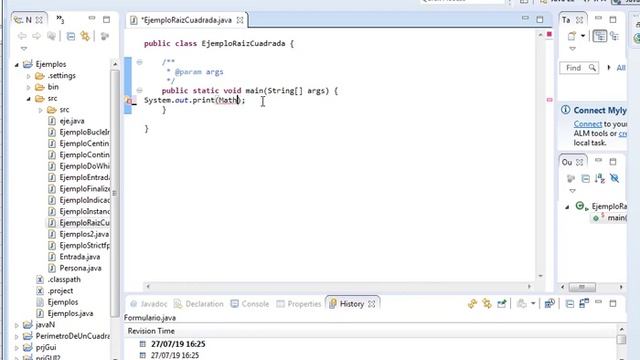Select first 27/07/19 16:25 revision
The image size is (640, 360).
[x=178, y=344]
